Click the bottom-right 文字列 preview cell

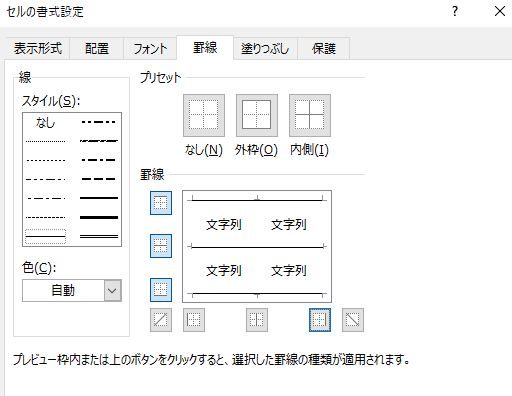[x=289, y=270]
